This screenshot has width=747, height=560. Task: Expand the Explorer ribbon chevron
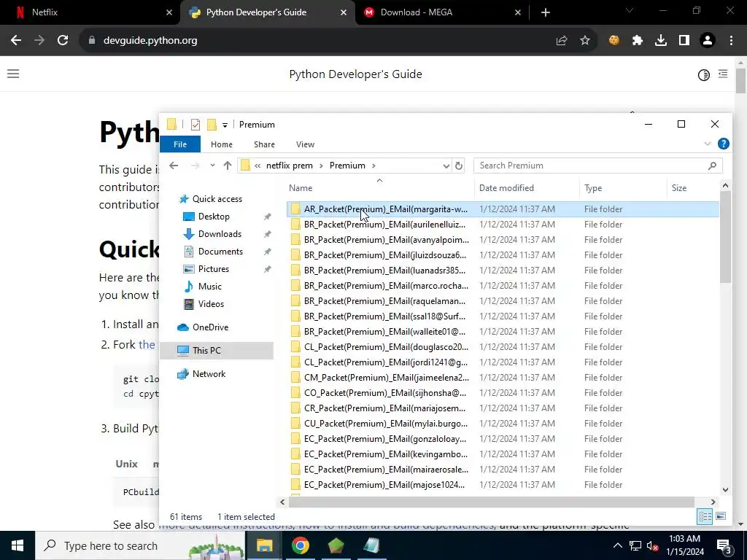coord(708,144)
